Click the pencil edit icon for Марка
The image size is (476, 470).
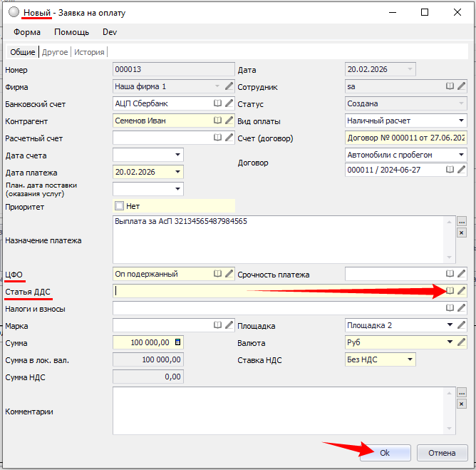229,325
